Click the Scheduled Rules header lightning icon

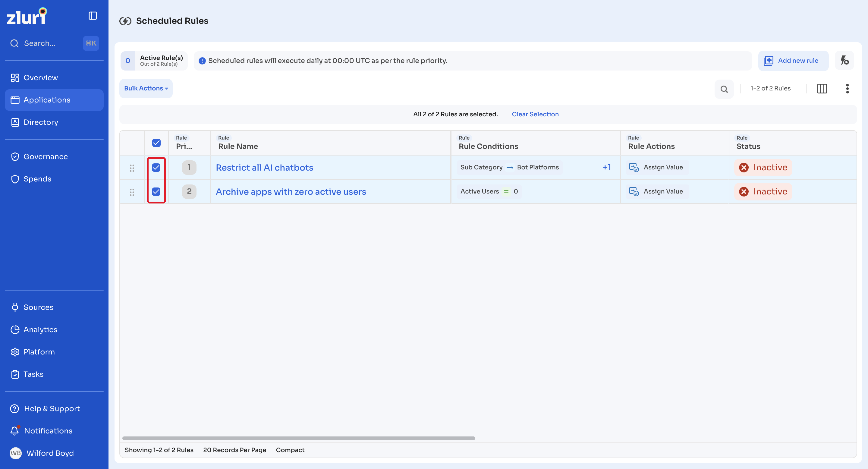[125, 21]
